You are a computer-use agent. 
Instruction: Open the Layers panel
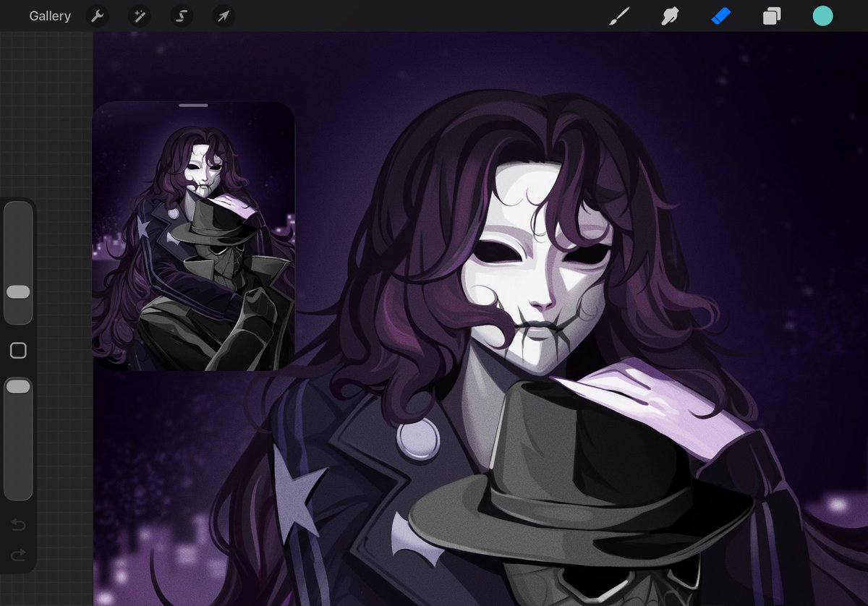coord(772,16)
